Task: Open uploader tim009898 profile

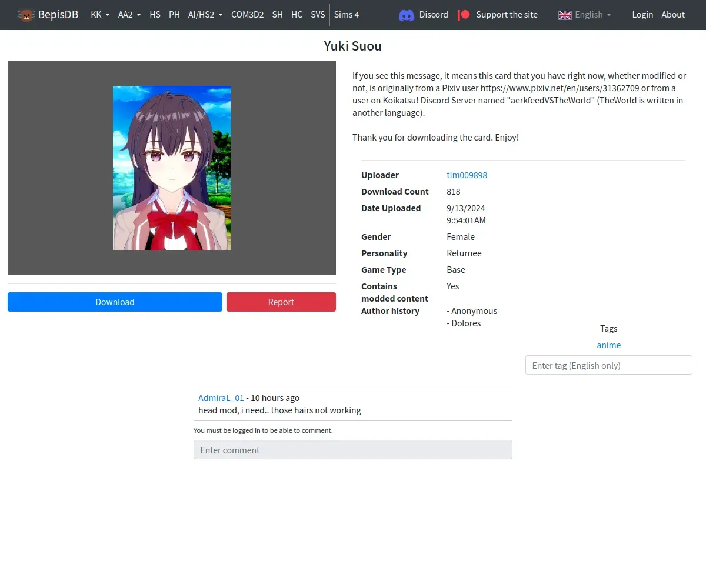Action: (x=467, y=175)
